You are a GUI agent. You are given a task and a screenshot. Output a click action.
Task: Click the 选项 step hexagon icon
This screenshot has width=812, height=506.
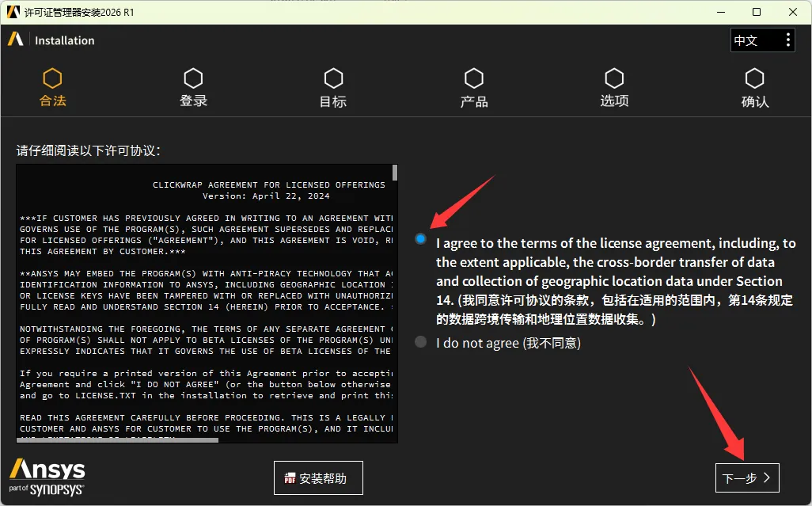coord(614,78)
